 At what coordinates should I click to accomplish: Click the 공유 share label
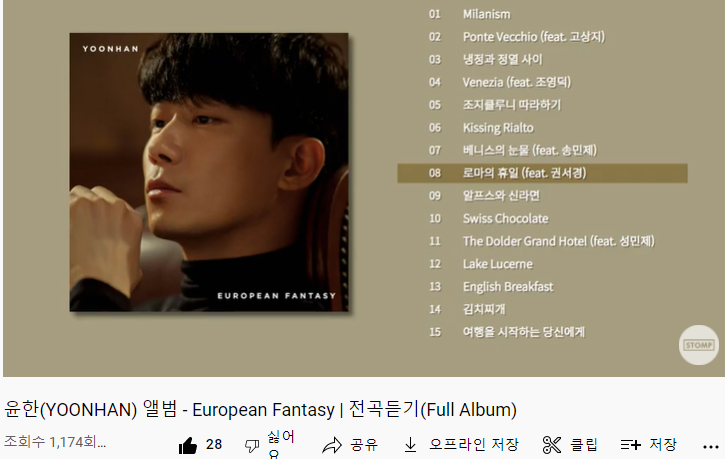click(x=364, y=445)
